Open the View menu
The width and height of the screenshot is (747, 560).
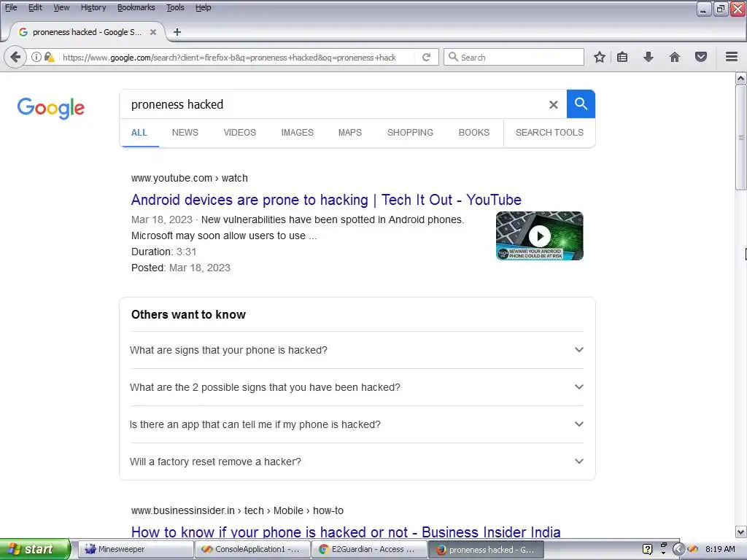coord(61,7)
